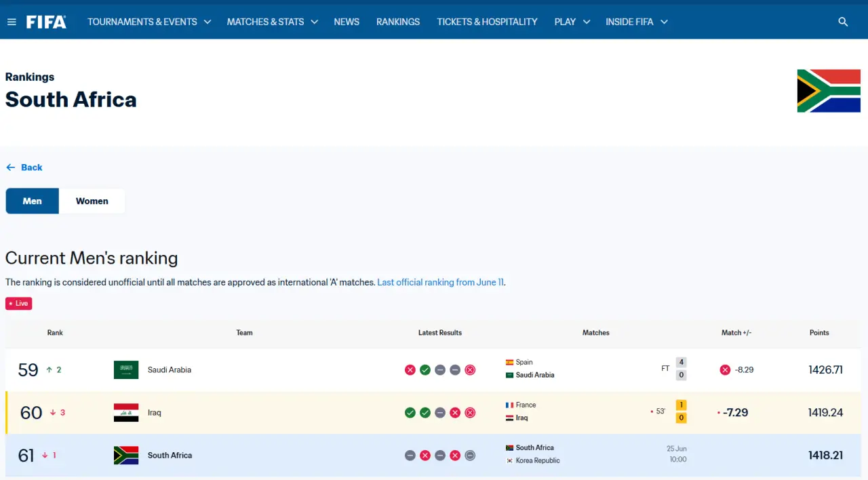868x480 pixels.
Task: Click points value 1418.21
Action: (825, 455)
